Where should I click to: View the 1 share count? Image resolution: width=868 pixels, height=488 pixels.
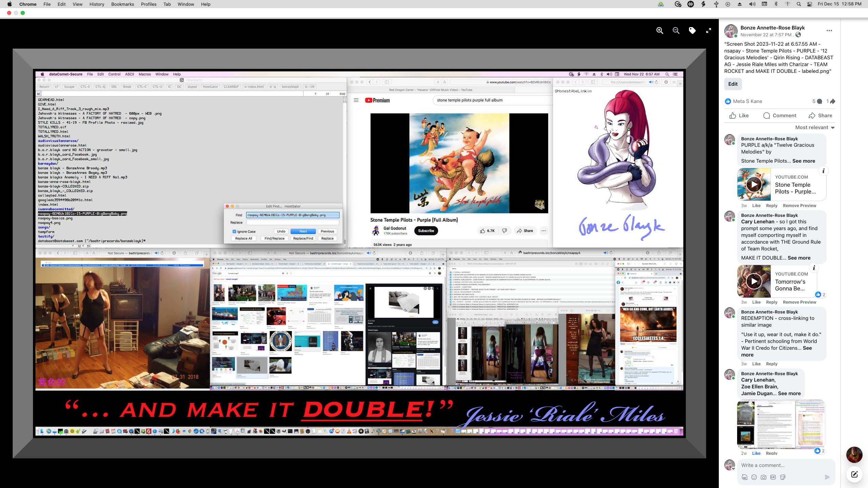pyautogui.click(x=831, y=101)
